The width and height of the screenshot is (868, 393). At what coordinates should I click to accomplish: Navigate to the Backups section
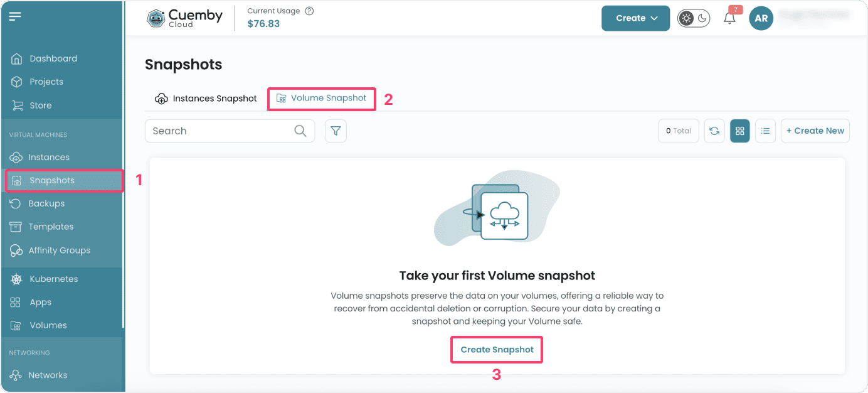(x=47, y=203)
